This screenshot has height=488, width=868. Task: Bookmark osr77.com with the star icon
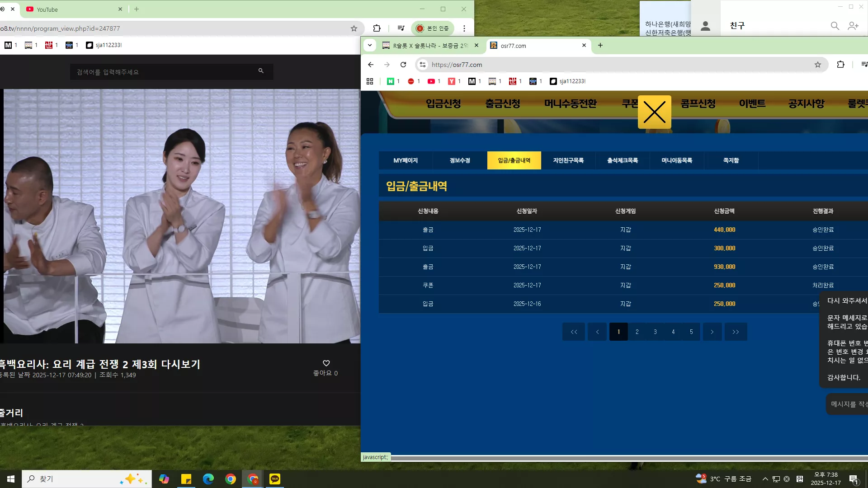click(x=818, y=65)
